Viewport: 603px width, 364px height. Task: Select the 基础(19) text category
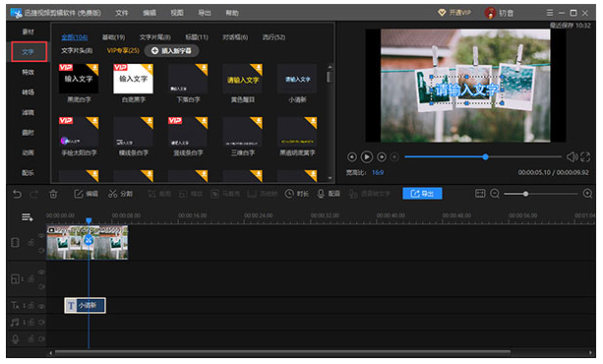pos(113,37)
